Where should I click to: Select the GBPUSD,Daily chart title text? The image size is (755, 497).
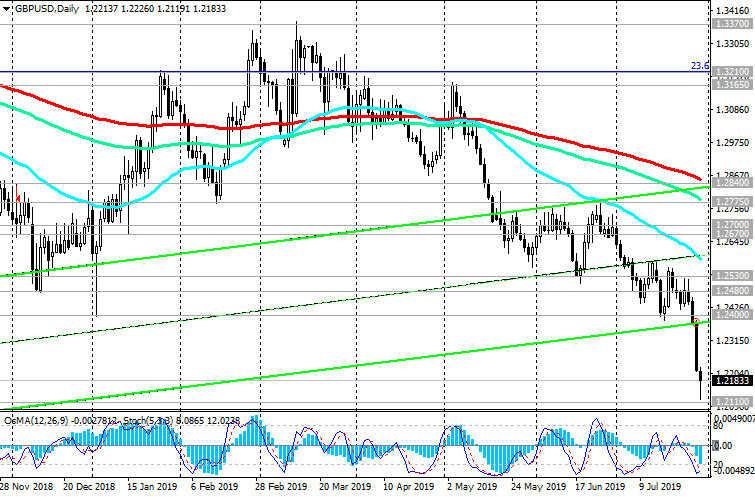(x=47, y=9)
